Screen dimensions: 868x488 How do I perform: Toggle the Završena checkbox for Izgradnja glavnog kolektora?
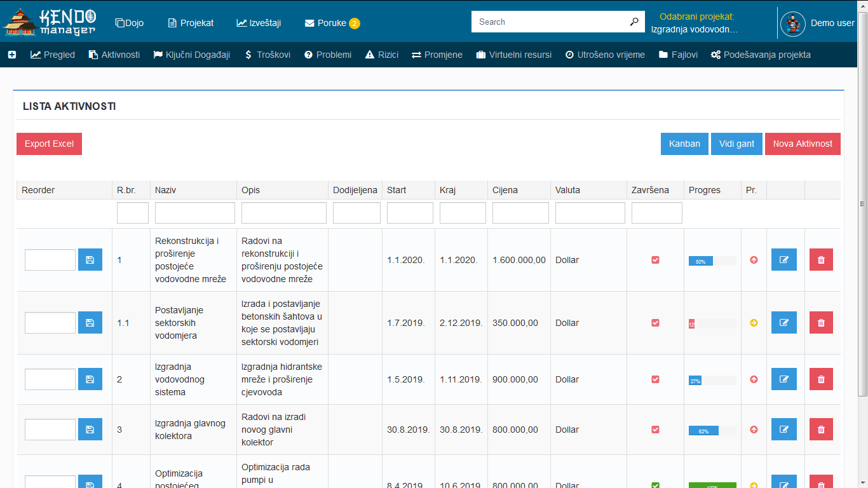point(655,430)
